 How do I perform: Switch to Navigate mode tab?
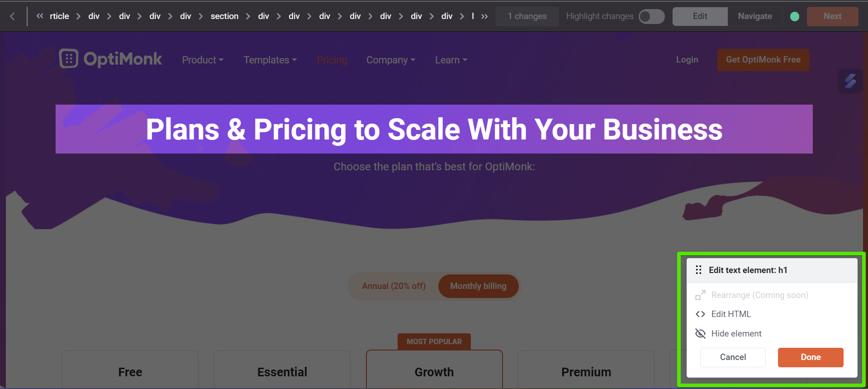click(x=755, y=16)
